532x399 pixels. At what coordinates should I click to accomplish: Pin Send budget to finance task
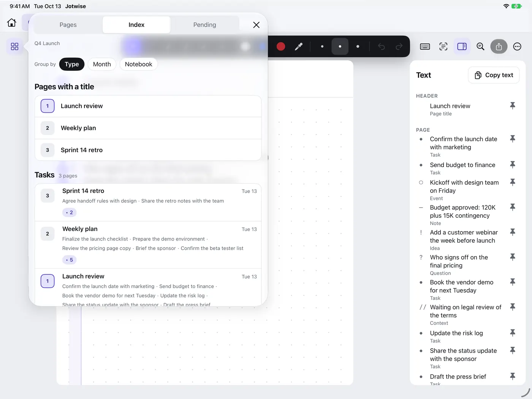tap(513, 165)
